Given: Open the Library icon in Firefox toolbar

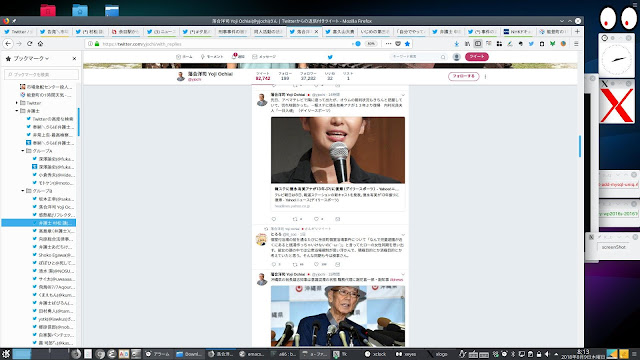Looking at the screenshot, I should click(467, 44).
